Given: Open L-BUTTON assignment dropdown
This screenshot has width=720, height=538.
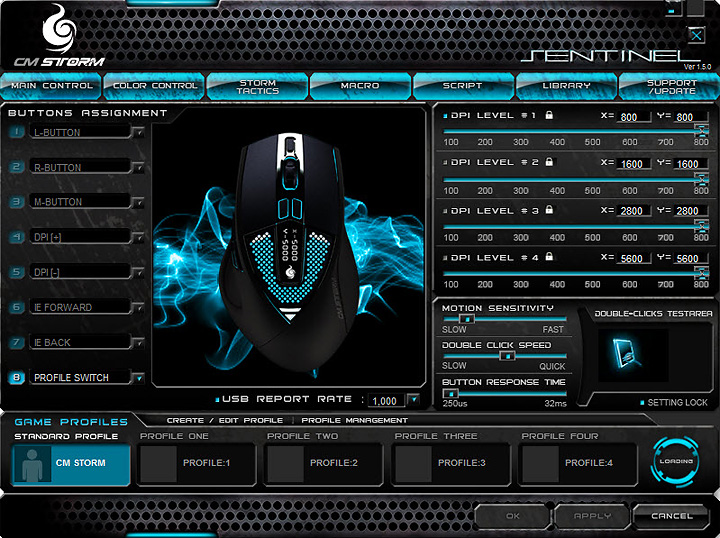Looking at the screenshot, I should coord(138,133).
